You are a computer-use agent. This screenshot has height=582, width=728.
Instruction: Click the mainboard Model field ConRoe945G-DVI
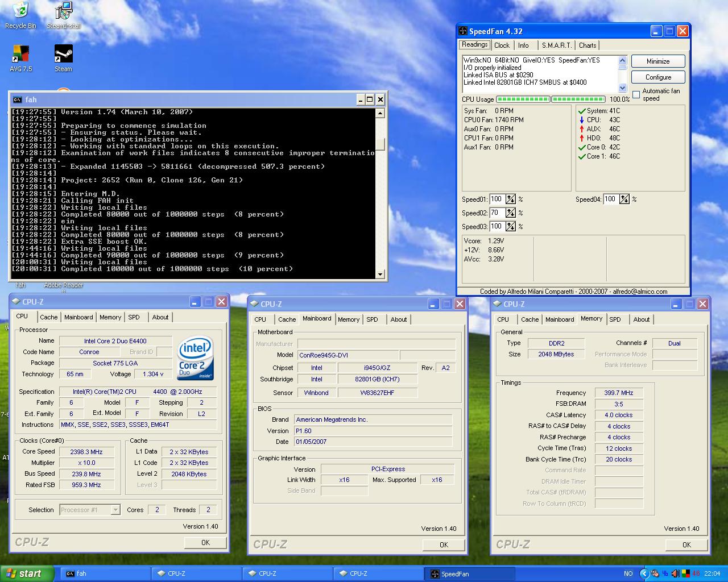[348, 355]
